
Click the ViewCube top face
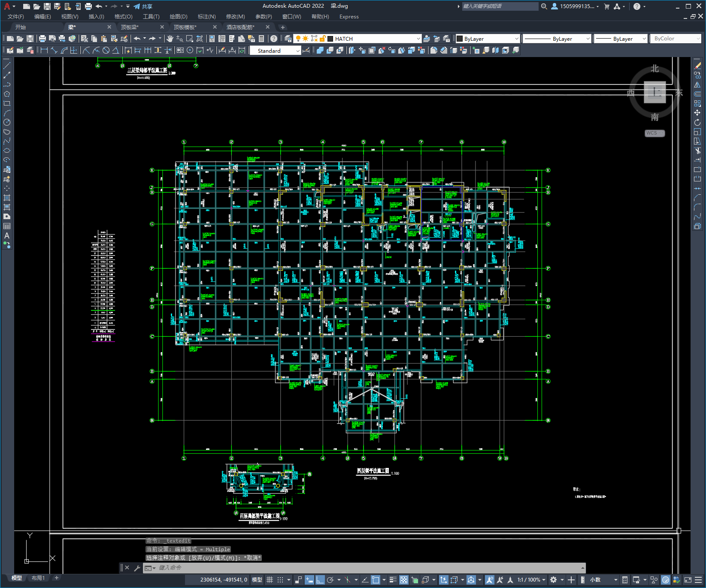click(x=654, y=92)
